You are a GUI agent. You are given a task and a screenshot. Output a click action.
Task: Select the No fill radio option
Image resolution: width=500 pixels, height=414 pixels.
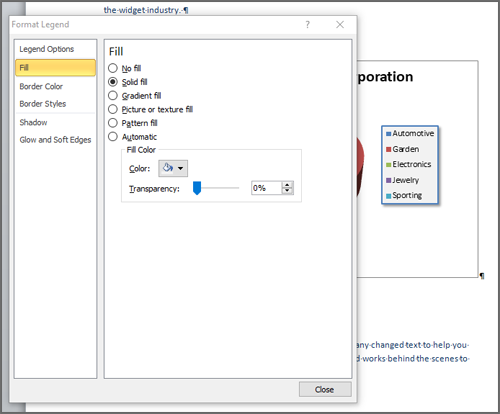point(113,68)
